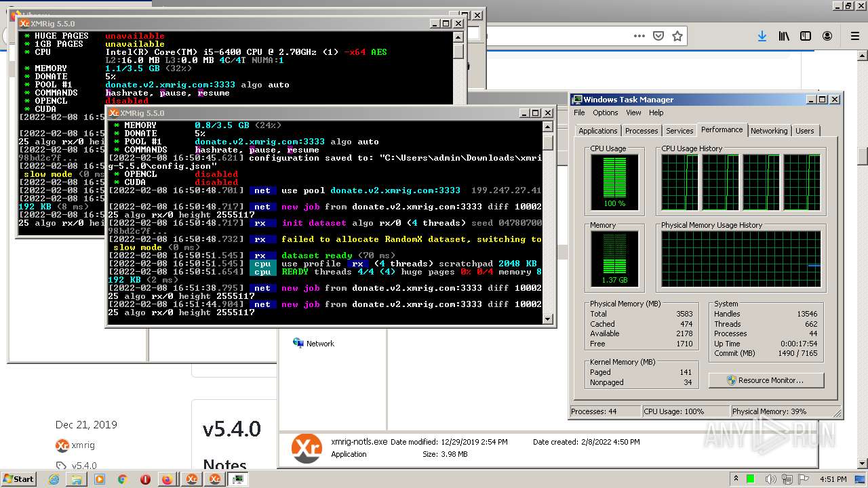Open Opera browser from taskbar

pyautogui.click(x=145, y=479)
